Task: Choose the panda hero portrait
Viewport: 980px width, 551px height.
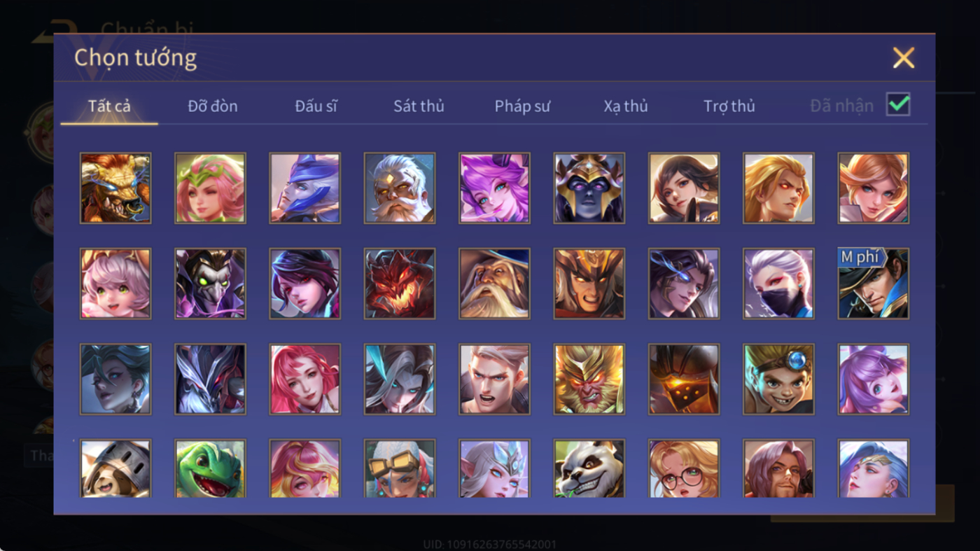Action: (589, 468)
